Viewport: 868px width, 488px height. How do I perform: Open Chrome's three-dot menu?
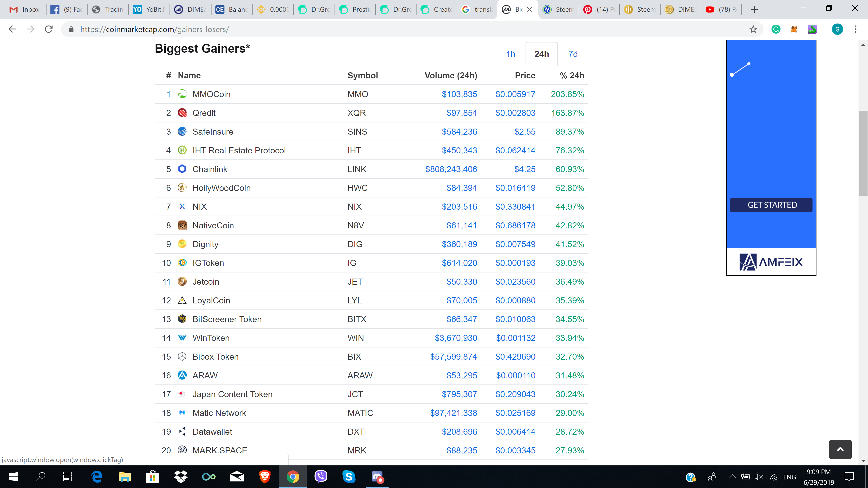coord(855,29)
